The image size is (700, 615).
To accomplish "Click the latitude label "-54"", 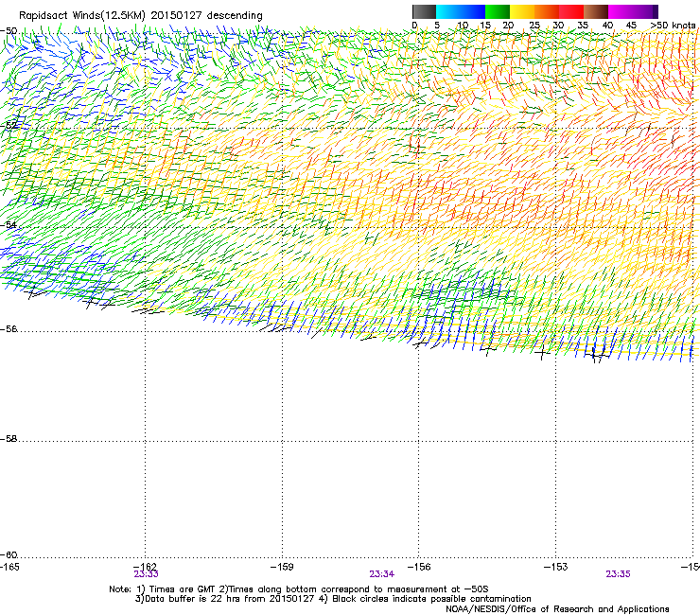I will coord(9,224).
